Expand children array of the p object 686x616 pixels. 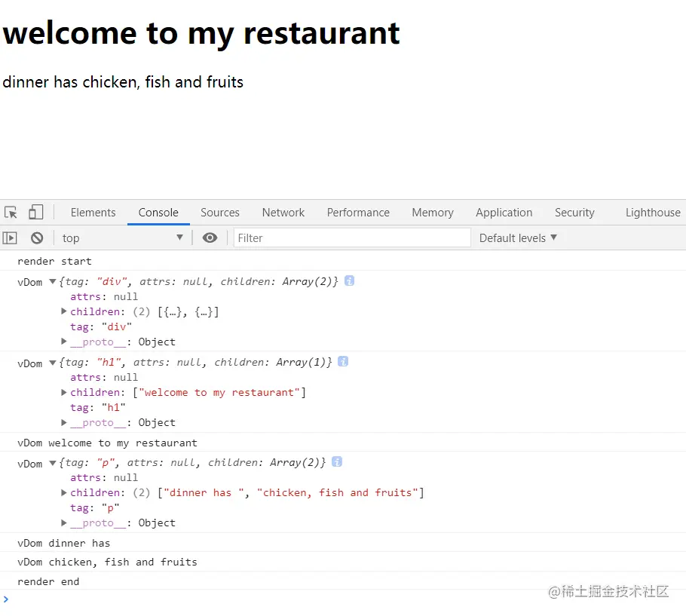coord(64,492)
